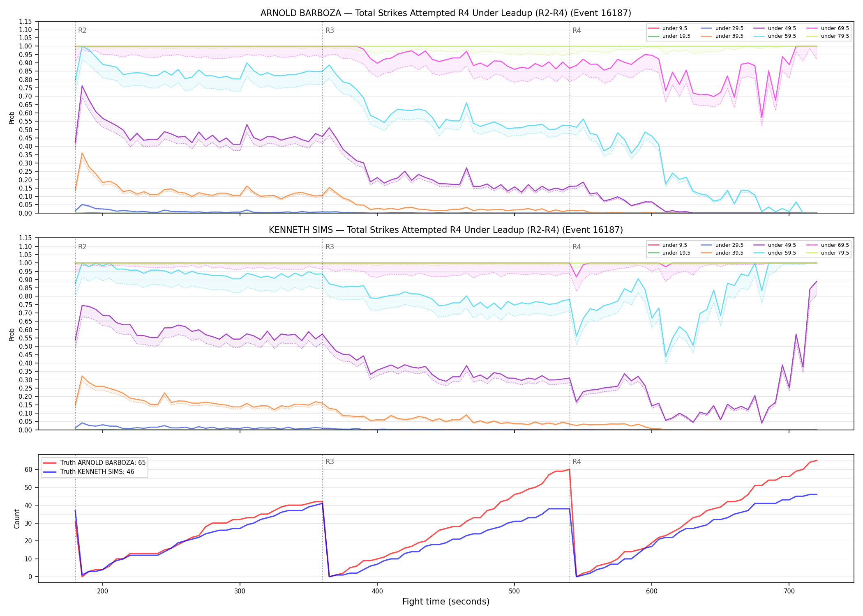Click the 1.15 tick label on Barboza chart
The width and height of the screenshot is (863, 616).
25,21
